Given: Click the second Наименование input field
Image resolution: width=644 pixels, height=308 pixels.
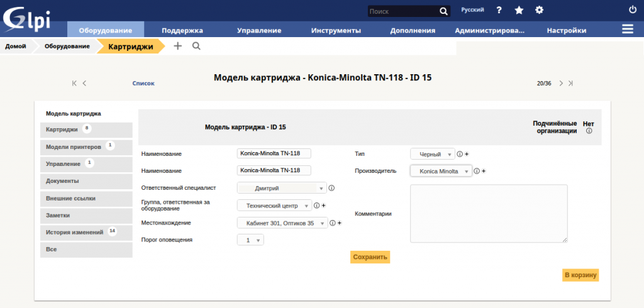Looking at the screenshot, I should pyautogui.click(x=274, y=170).
